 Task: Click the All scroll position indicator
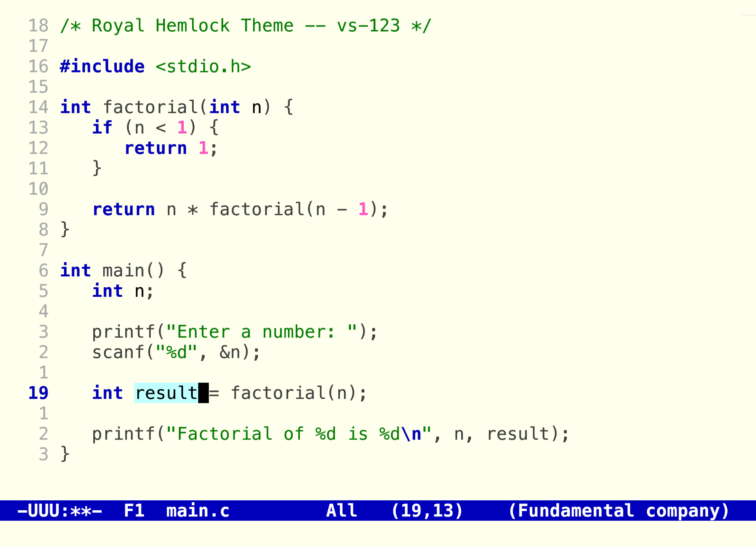341,511
